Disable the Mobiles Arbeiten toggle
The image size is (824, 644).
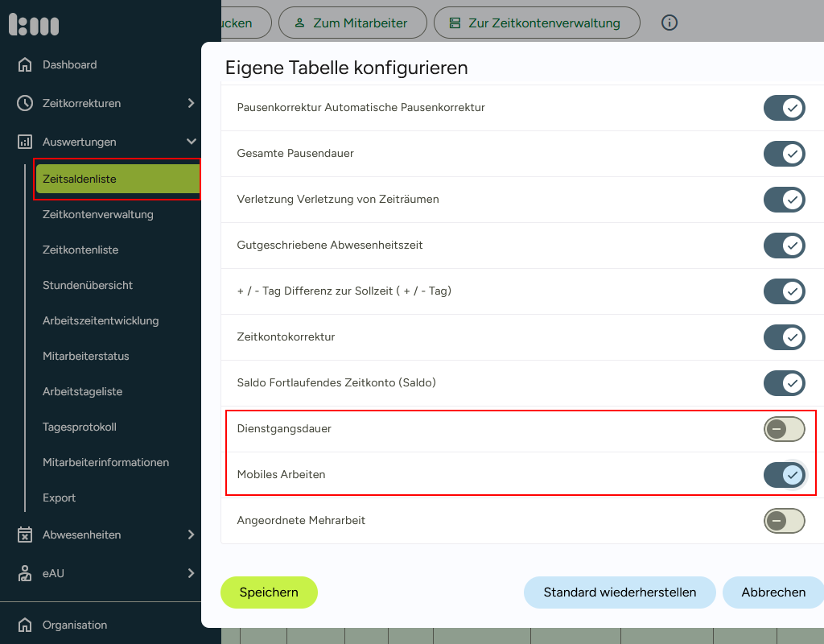coord(784,475)
